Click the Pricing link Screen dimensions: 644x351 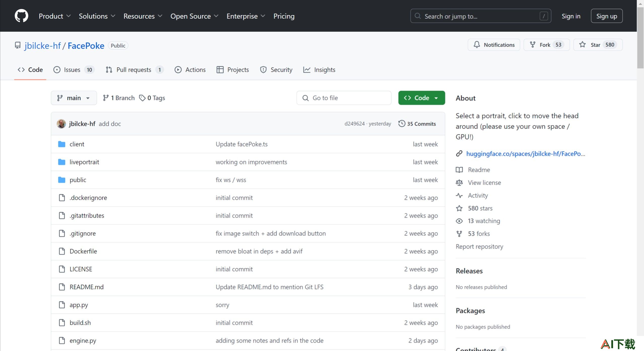coord(284,16)
